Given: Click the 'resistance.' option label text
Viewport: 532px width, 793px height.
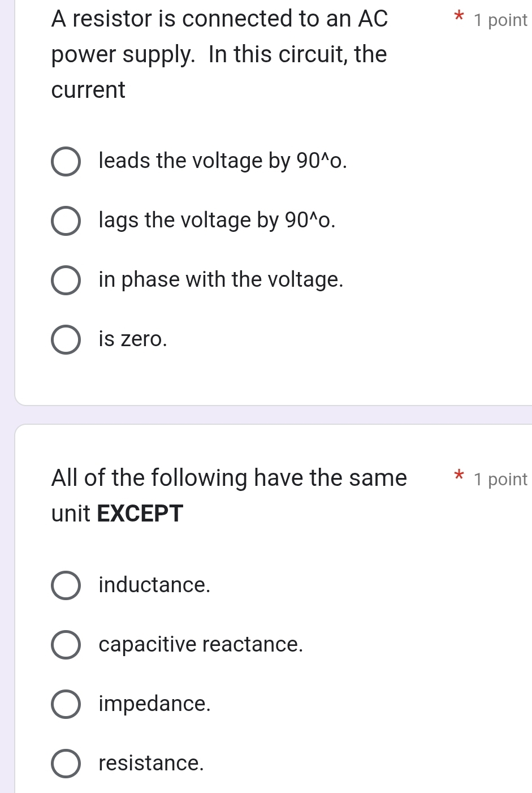Looking at the screenshot, I should click(x=151, y=763).
